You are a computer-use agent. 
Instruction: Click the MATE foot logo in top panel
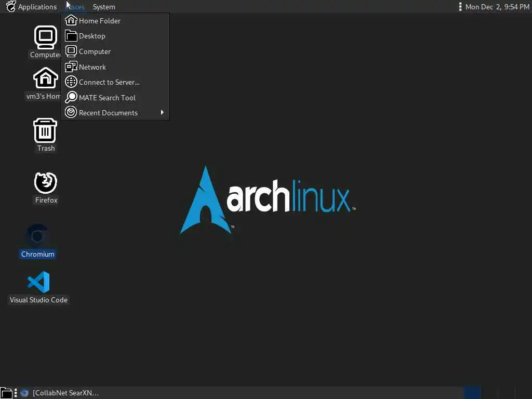(x=11, y=6)
